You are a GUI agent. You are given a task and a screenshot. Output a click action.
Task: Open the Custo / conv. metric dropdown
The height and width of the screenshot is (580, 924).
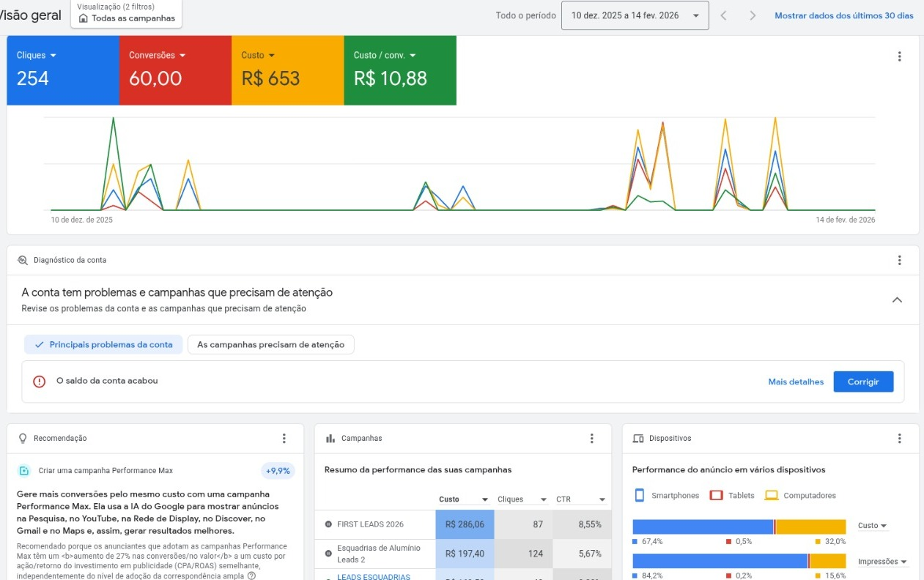tap(385, 55)
